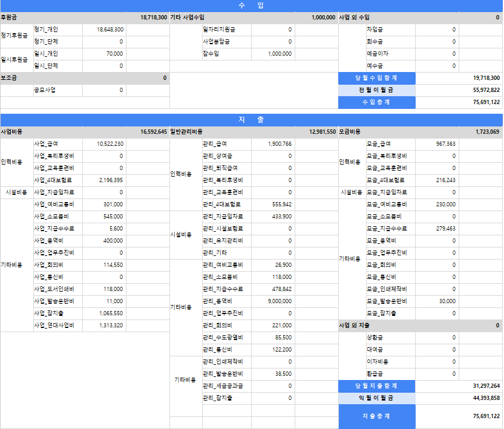Select the 1,723,069 total value
Screen dimensions: 504x429
click(x=488, y=132)
